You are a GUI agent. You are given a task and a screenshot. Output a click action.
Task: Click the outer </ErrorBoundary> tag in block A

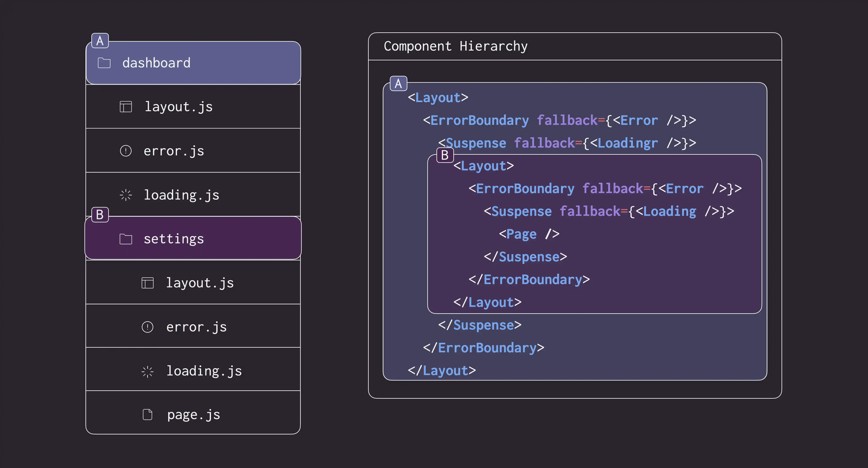(x=483, y=348)
